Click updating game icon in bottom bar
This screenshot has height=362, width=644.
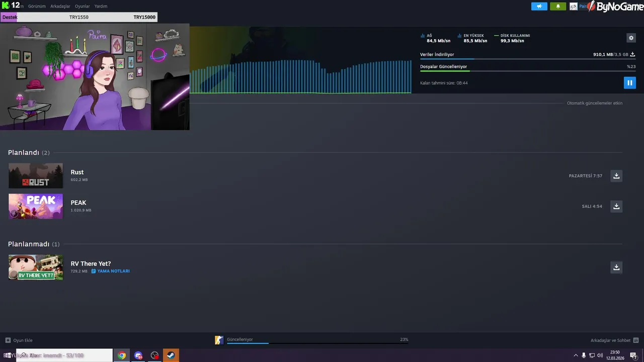tap(219, 340)
